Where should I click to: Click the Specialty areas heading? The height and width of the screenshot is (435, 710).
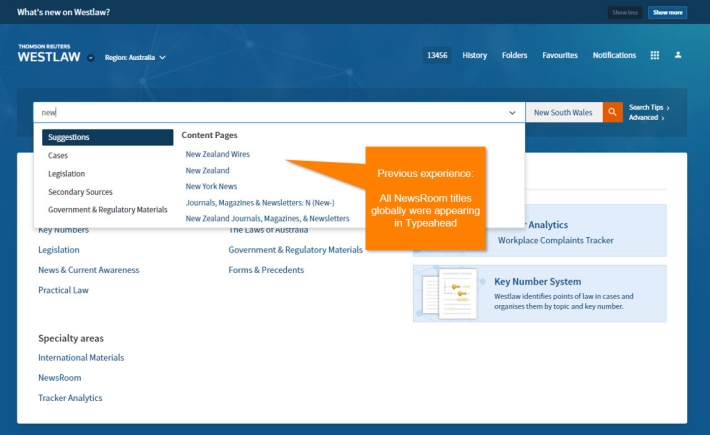pyautogui.click(x=71, y=338)
